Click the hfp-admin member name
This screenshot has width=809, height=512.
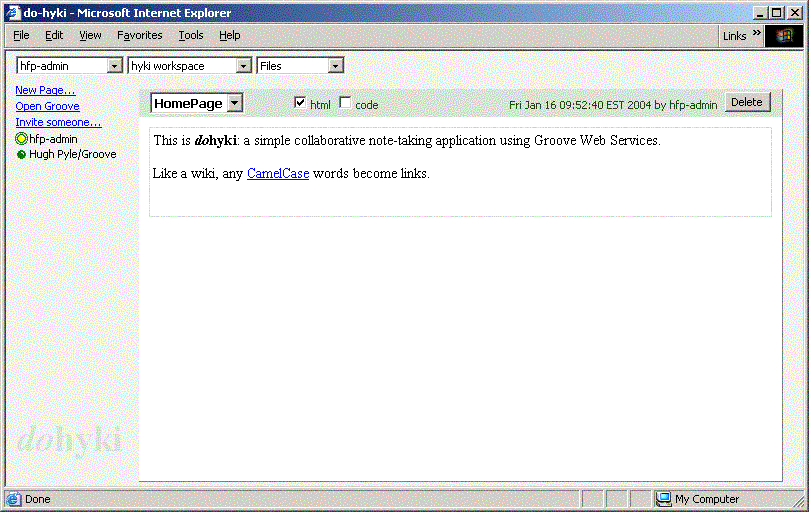coord(54,139)
